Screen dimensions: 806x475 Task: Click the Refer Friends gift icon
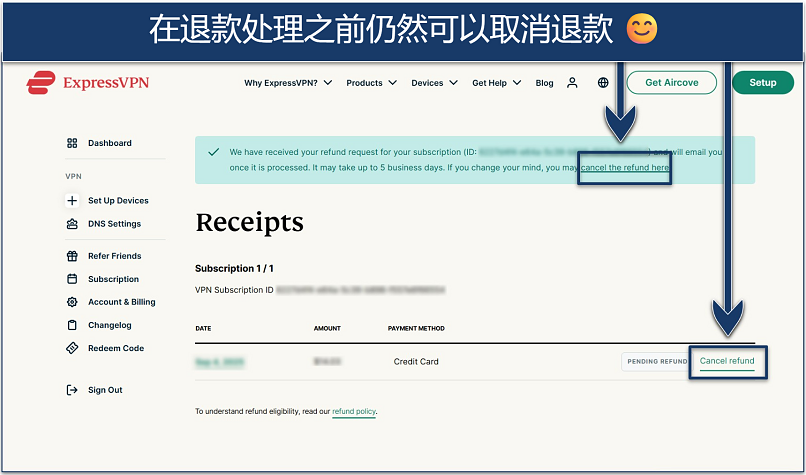coord(72,256)
